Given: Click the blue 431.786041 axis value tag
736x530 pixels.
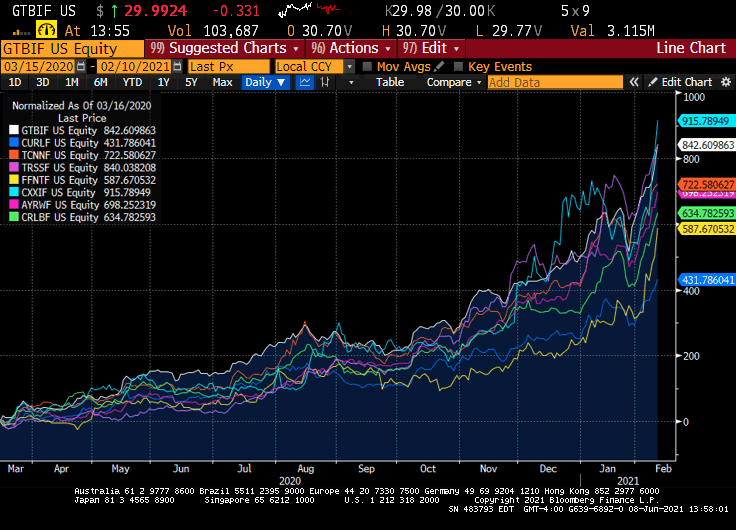Looking at the screenshot, I should coord(706,280).
